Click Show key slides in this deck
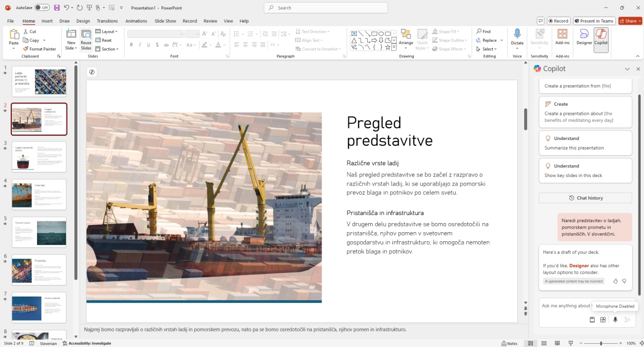Viewport: 644px width, 347px height. [x=586, y=171]
